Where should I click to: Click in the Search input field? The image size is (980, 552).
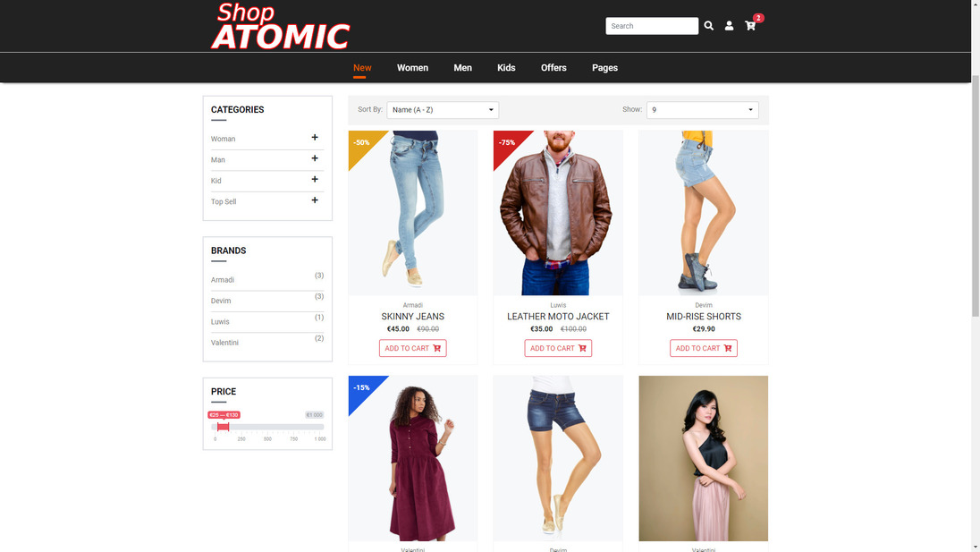[652, 26]
